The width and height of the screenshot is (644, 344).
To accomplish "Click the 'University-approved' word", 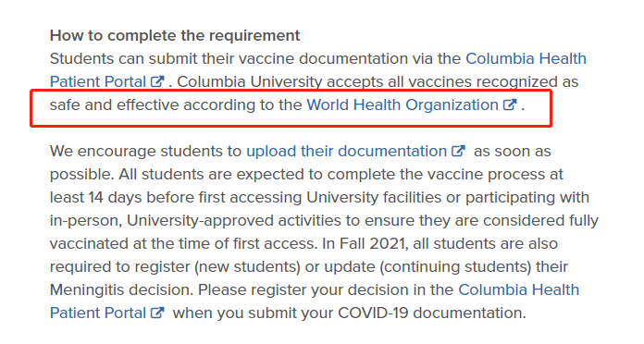I will click(201, 221).
